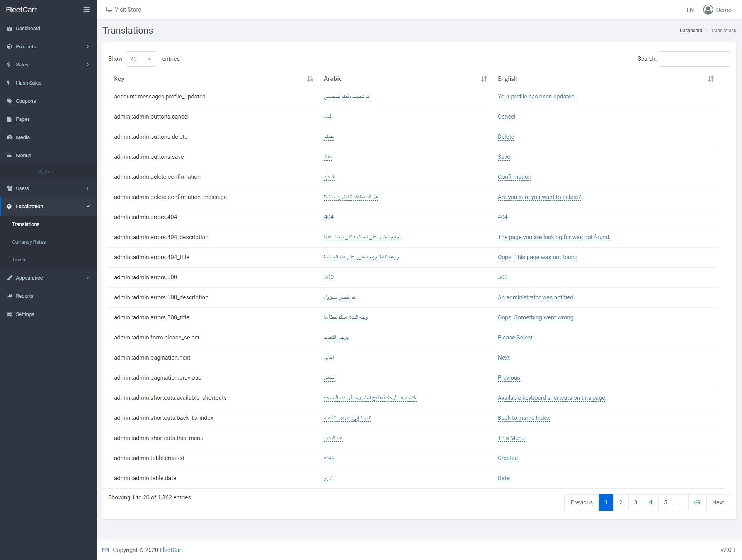Toggle sorting on the Arabic column

pos(484,79)
